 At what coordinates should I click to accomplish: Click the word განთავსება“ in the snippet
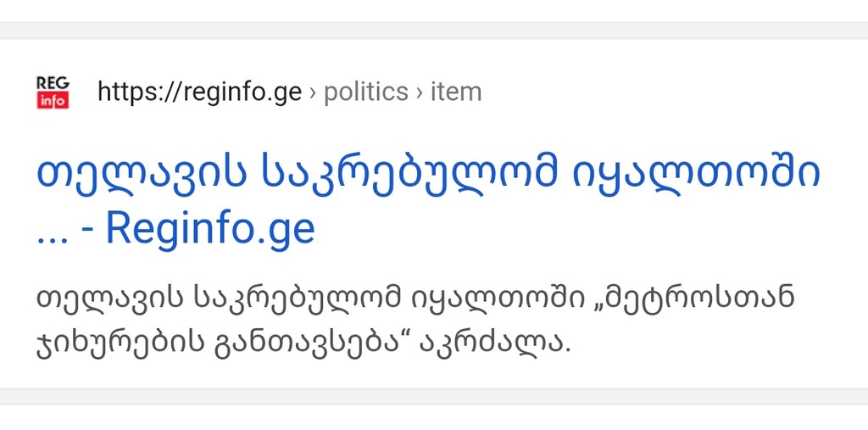310,343
